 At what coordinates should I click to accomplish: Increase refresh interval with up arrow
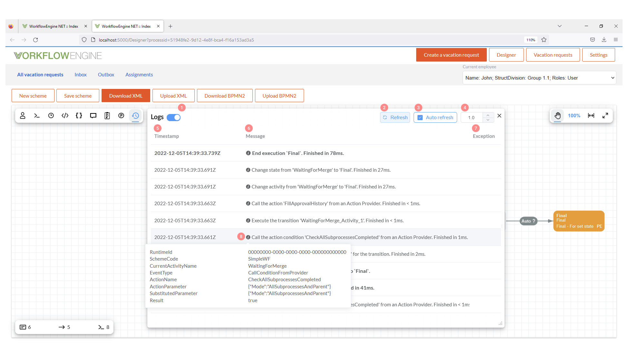(488, 115)
